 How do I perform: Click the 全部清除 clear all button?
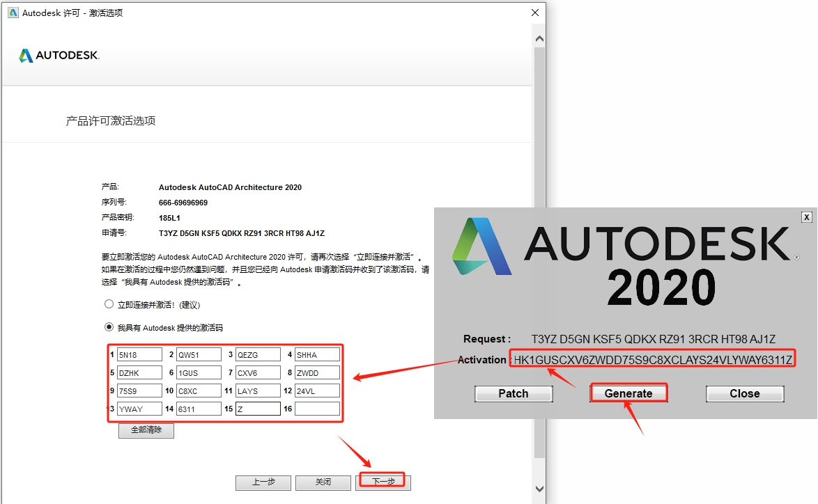[x=146, y=430]
